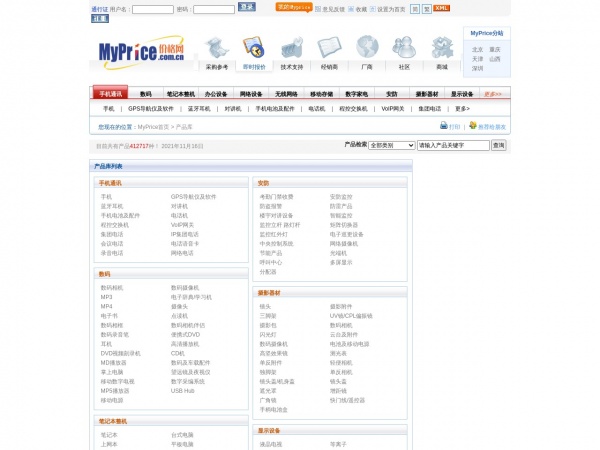Click the 采购参考 purchasing guide icon
Image resolution: width=600 pixels, height=450 pixels.
[217, 47]
